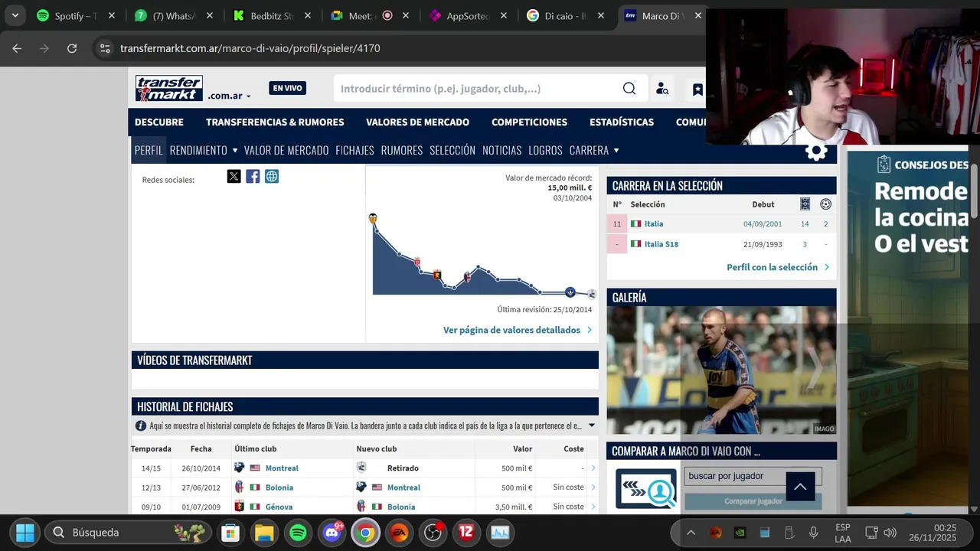Open the tab search dropdown in Chrome
This screenshot has height=551, width=980.
[x=15, y=15]
